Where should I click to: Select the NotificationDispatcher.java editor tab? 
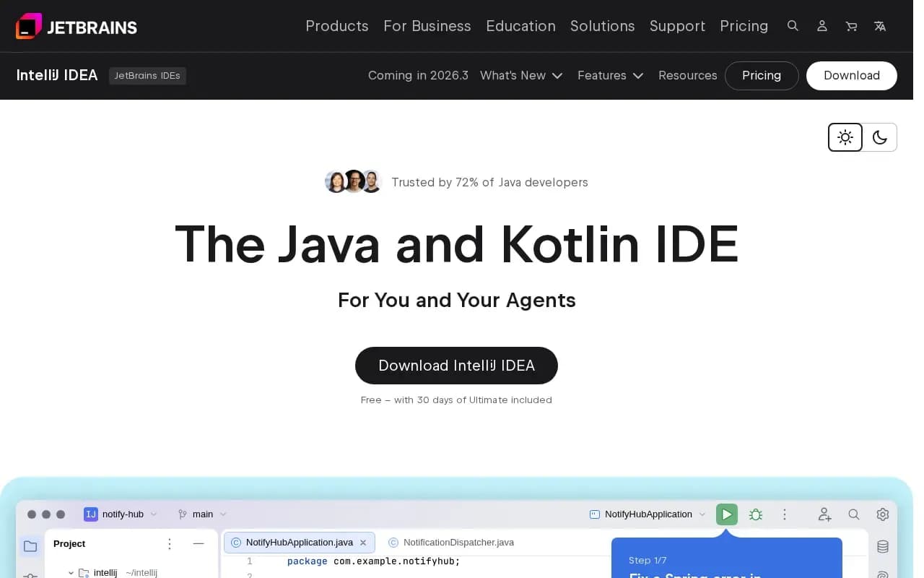coord(451,543)
